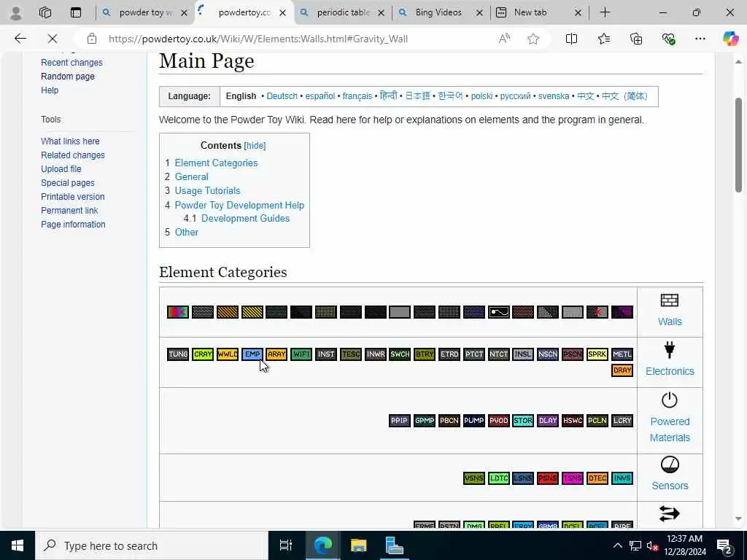The image size is (747, 560).
Task: Open the INST element icon
Action: (326, 354)
